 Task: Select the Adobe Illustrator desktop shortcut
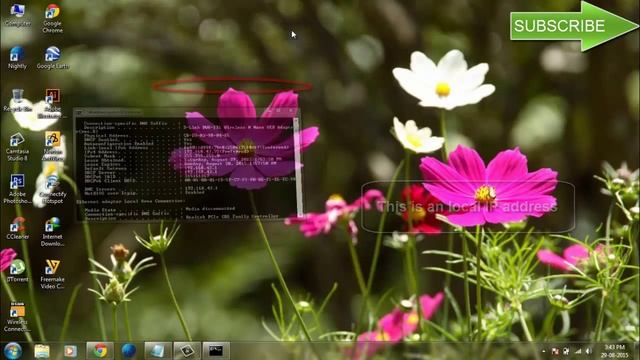pyautogui.click(x=52, y=104)
